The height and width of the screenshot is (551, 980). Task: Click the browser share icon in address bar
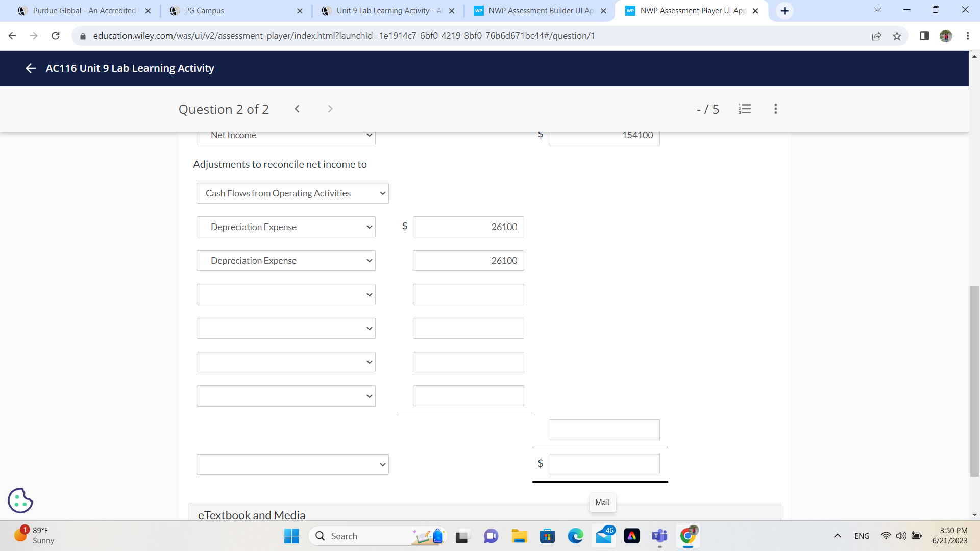point(876,36)
